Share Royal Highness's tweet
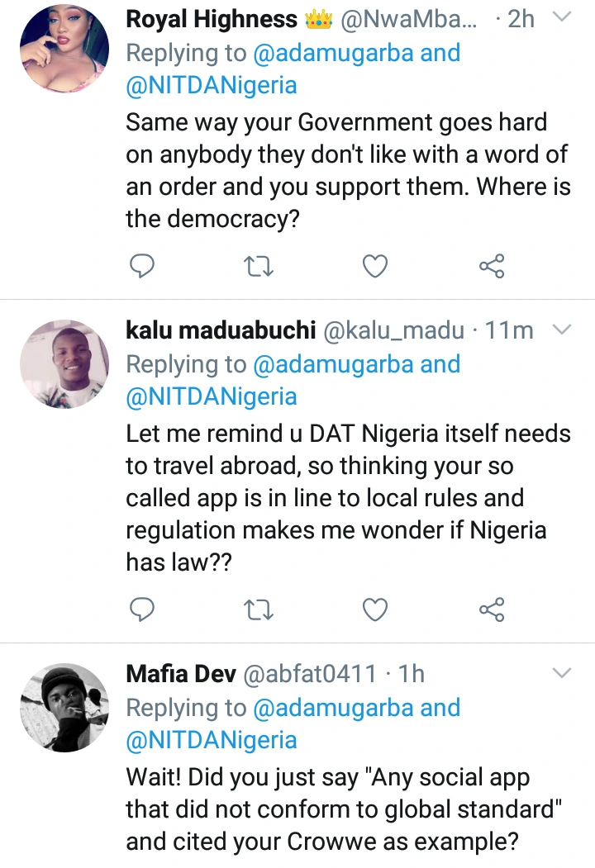The height and width of the screenshot is (868, 595). (492, 265)
